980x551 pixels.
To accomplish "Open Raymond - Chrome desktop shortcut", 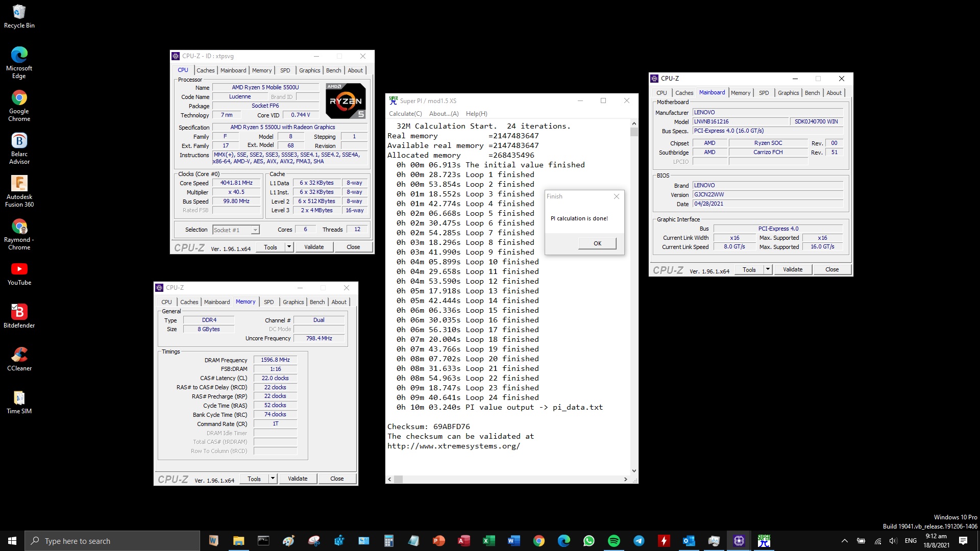I will point(19,234).
